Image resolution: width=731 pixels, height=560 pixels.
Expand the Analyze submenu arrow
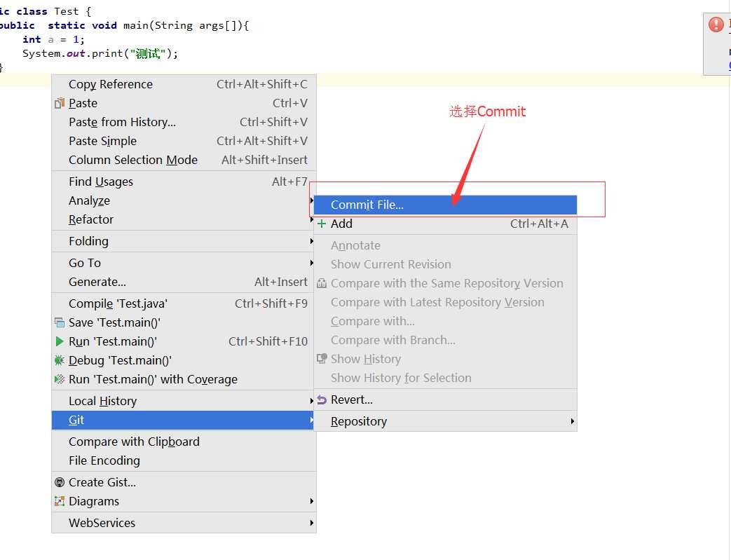311,200
